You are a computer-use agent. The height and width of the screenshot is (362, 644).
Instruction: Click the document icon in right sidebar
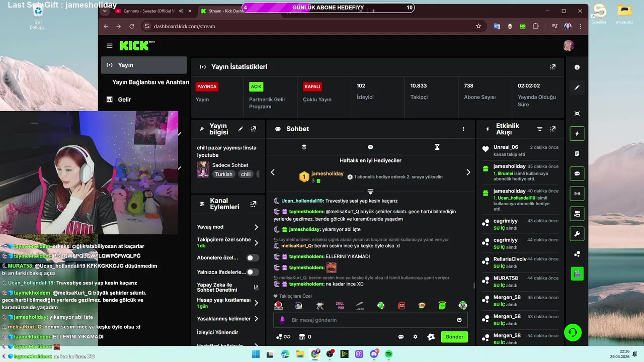(x=577, y=153)
